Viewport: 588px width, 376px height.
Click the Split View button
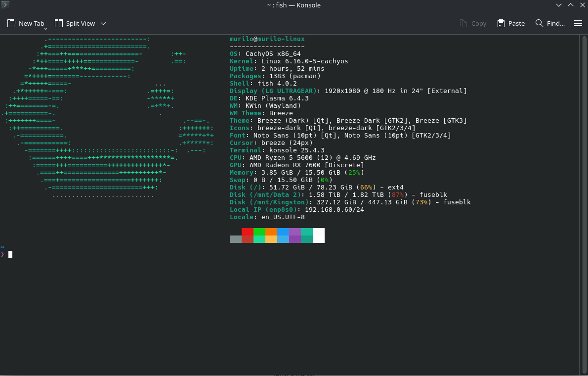pyautogui.click(x=75, y=23)
